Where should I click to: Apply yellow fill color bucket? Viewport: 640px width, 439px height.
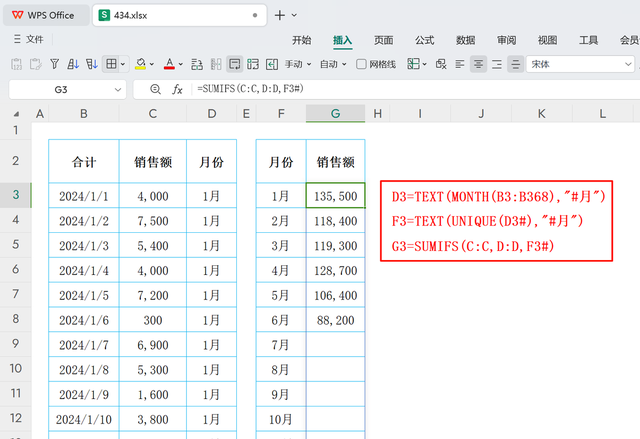[x=140, y=64]
